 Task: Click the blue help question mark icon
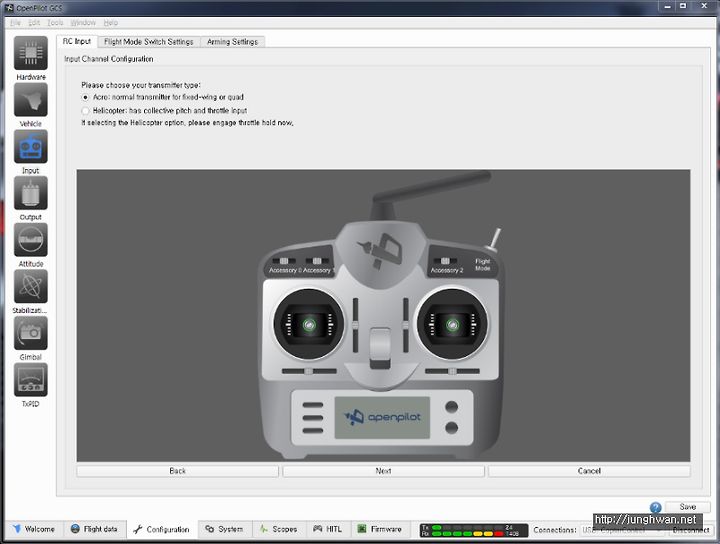655,507
